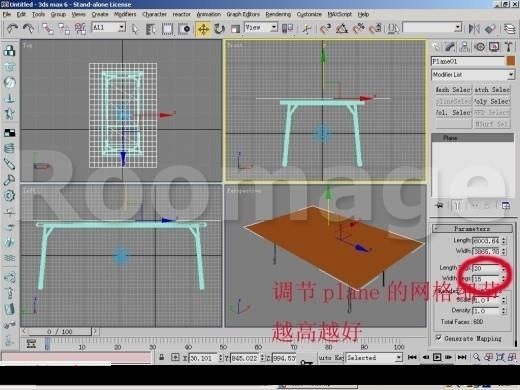Open the Modifiers menu

click(x=125, y=14)
